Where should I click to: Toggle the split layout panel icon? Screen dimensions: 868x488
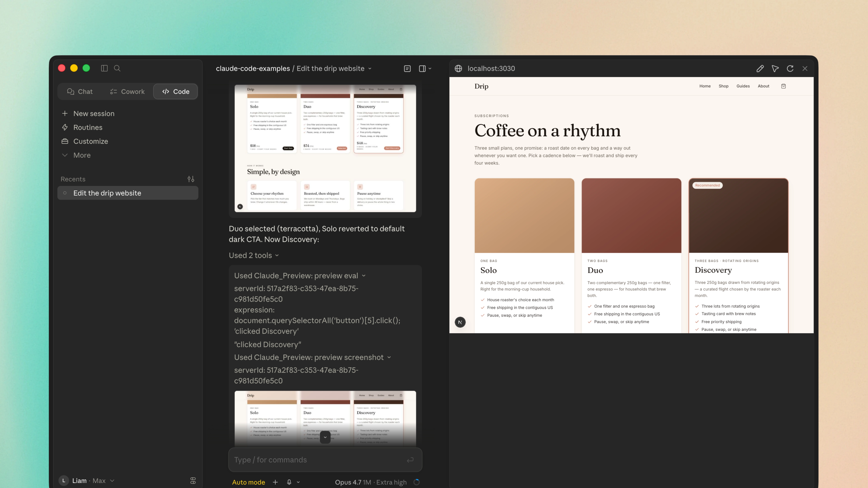(422, 69)
